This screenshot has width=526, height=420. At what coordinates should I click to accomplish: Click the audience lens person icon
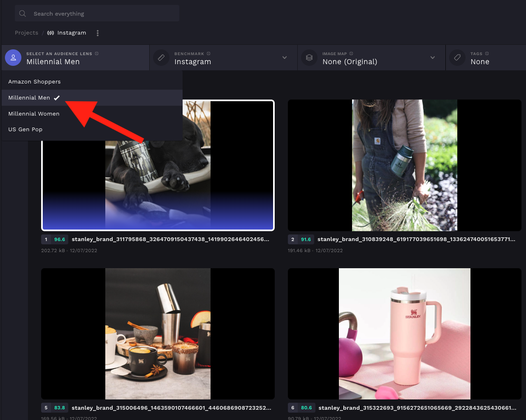pyautogui.click(x=13, y=58)
